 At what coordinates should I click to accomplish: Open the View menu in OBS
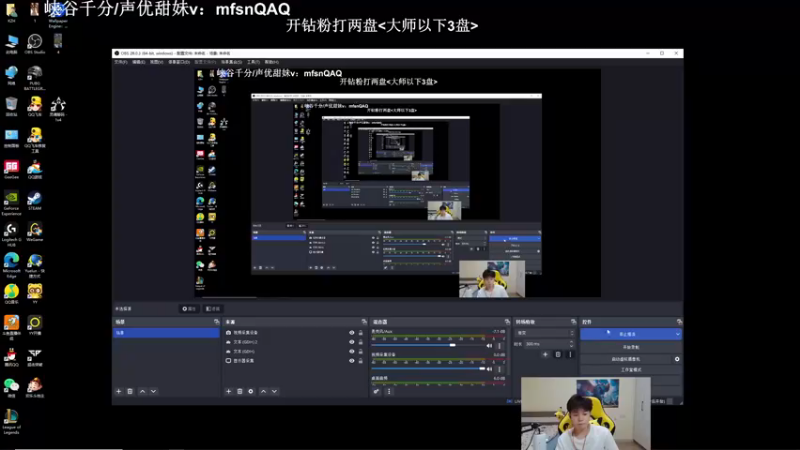click(x=156, y=62)
